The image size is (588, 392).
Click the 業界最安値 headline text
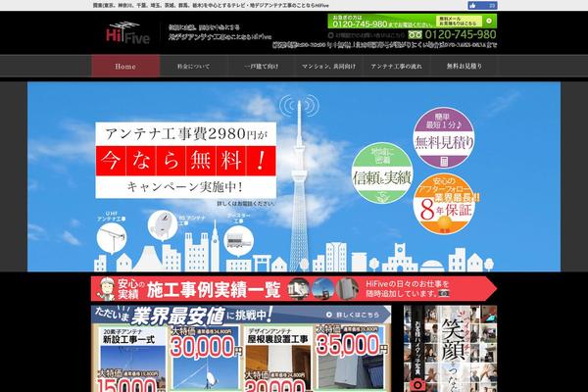coord(178,316)
